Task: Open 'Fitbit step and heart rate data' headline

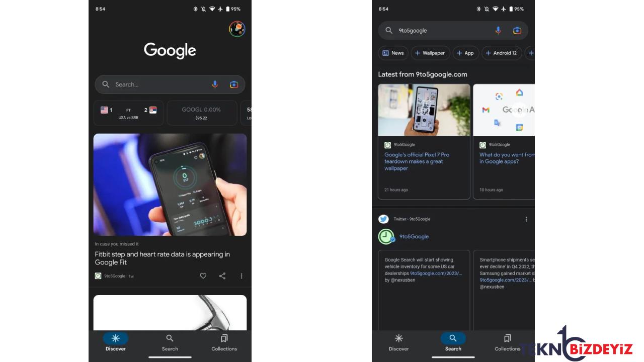Action: click(163, 258)
